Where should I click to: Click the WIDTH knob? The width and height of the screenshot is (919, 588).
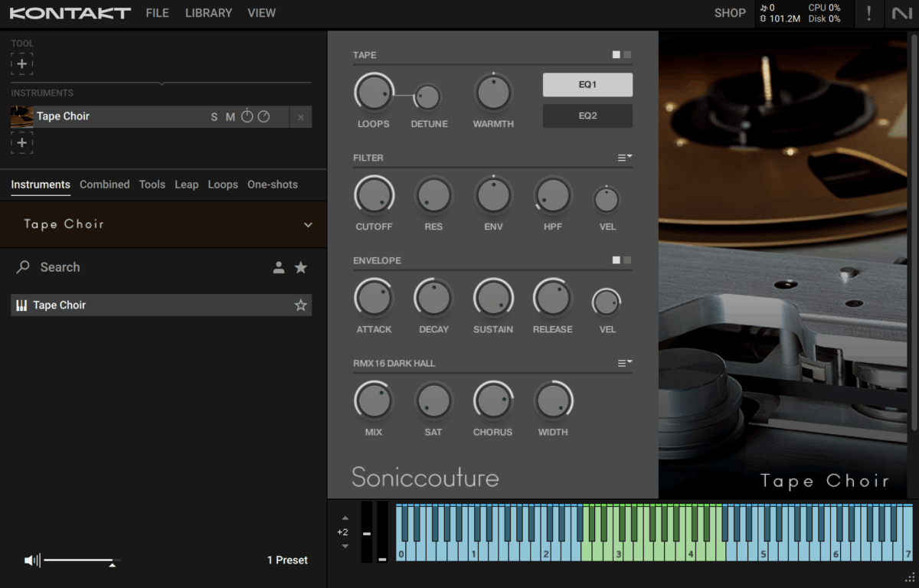[553, 401]
